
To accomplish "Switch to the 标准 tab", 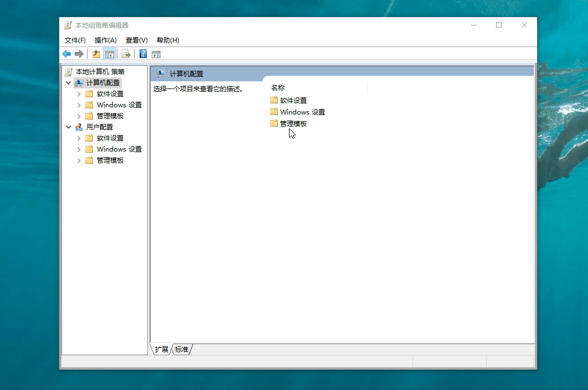I will [x=182, y=349].
